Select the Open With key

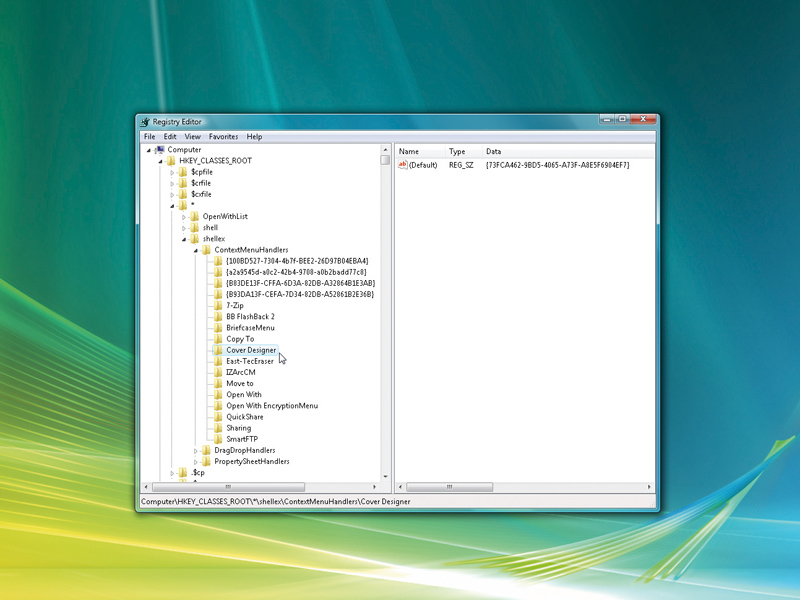point(244,395)
